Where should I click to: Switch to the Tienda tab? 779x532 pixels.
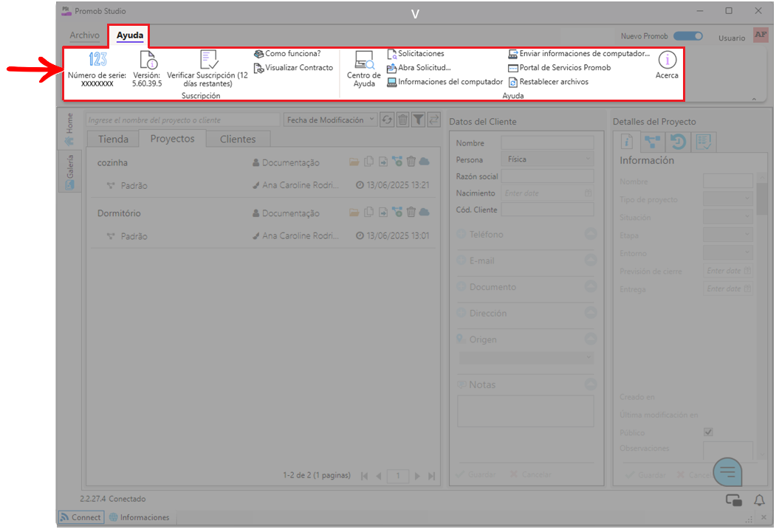pyautogui.click(x=113, y=139)
